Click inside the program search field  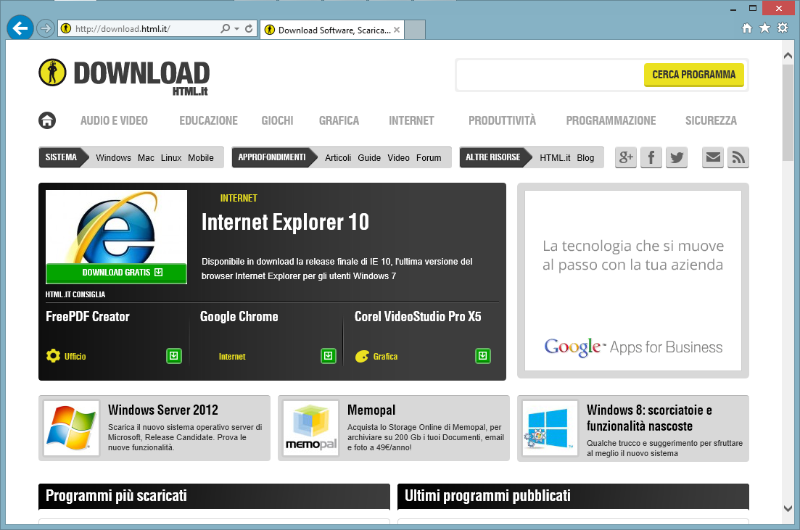tap(549, 75)
